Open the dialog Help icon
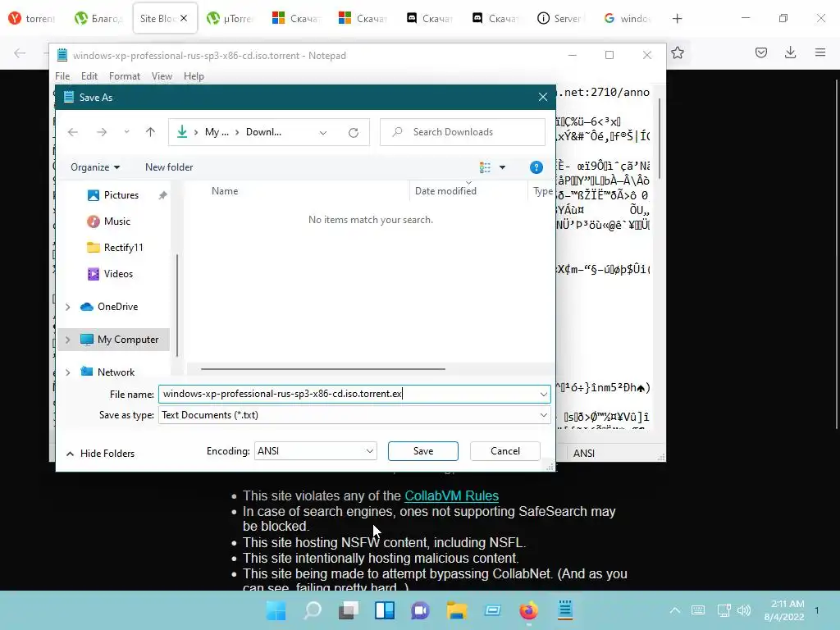This screenshot has width=840, height=630. coord(536,167)
